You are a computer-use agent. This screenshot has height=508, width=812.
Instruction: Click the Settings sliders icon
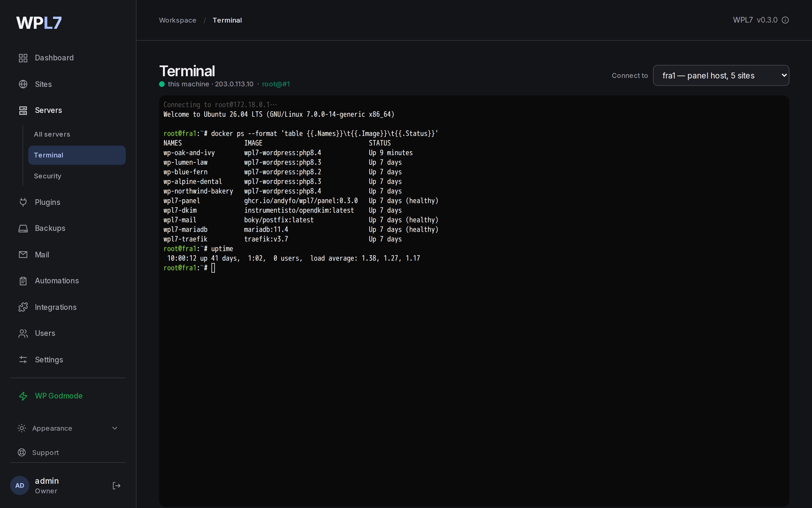tap(23, 360)
